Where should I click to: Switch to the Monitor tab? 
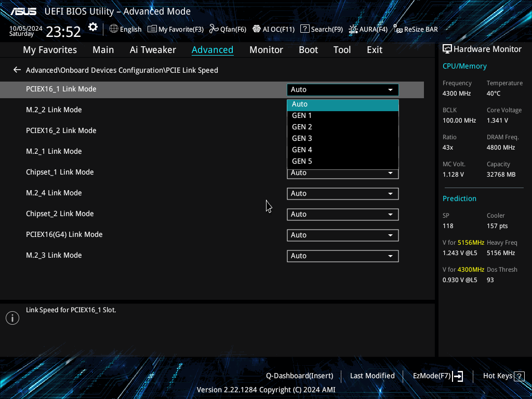pos(266,50)
